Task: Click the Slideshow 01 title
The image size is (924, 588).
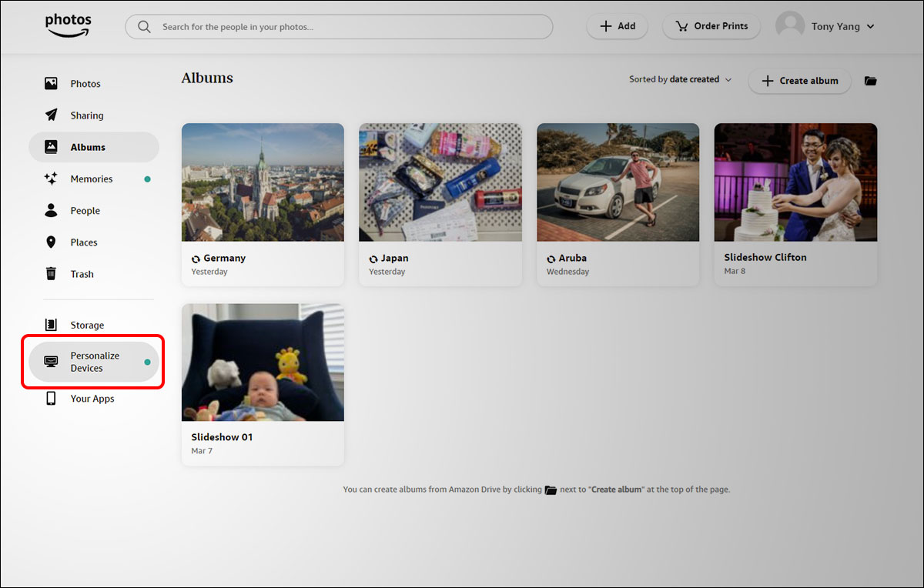Action: coord(222,437)
